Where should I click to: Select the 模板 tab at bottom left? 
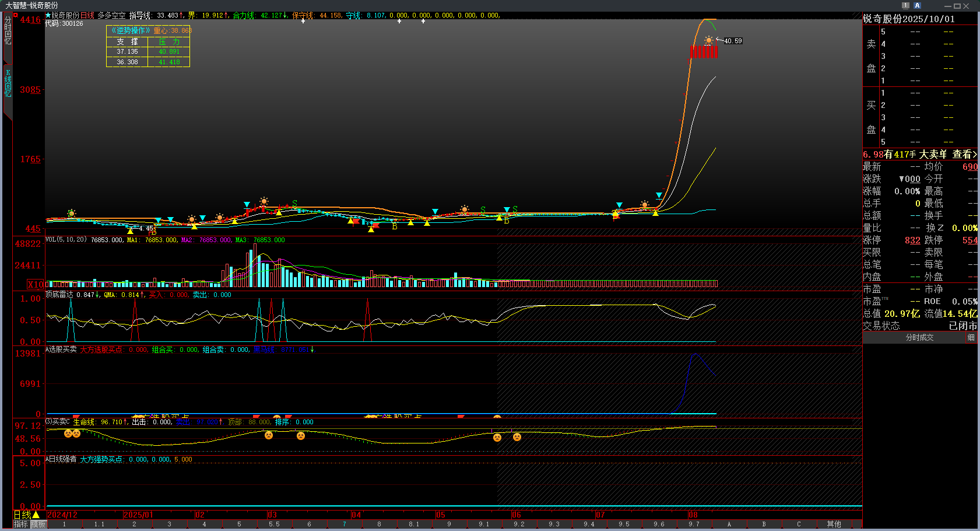38,524
